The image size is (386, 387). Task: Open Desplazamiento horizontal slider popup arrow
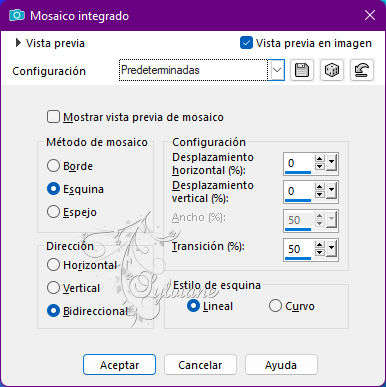pyautogui.click(x=331, y=163)
